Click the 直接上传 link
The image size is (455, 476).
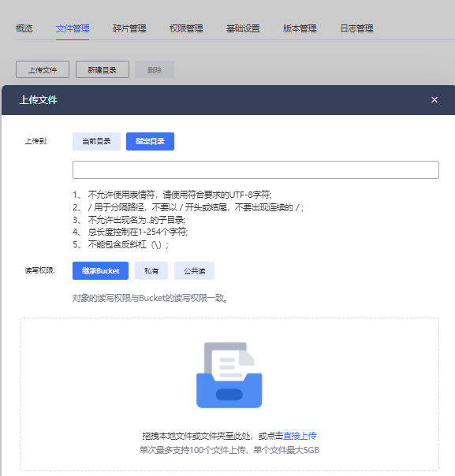tap(300, 436)
